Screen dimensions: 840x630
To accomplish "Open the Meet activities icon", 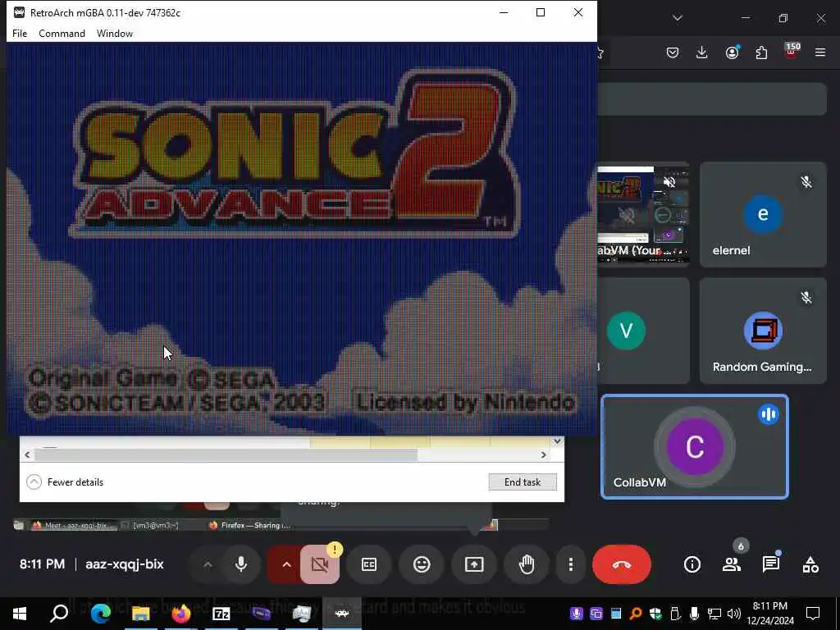I will tap(810, 564).
